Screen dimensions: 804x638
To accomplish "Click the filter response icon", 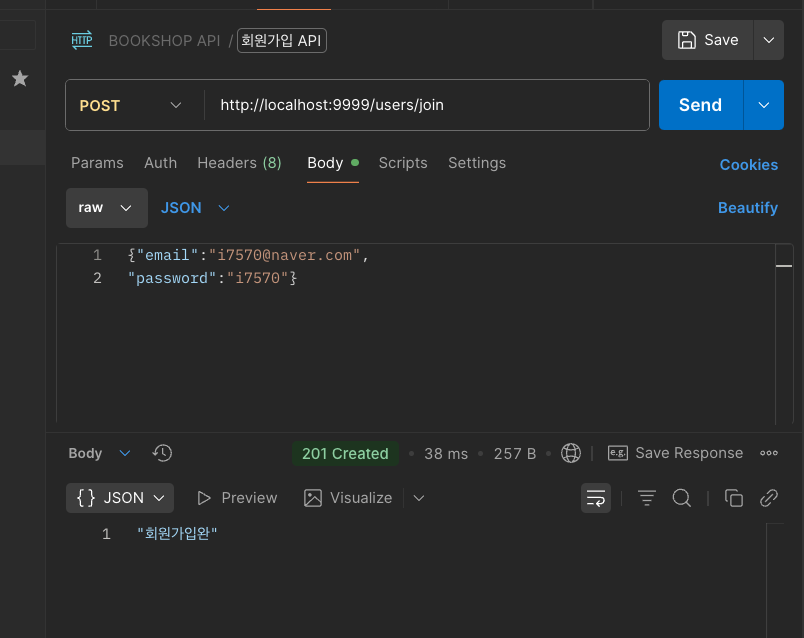I will (647, 497).
